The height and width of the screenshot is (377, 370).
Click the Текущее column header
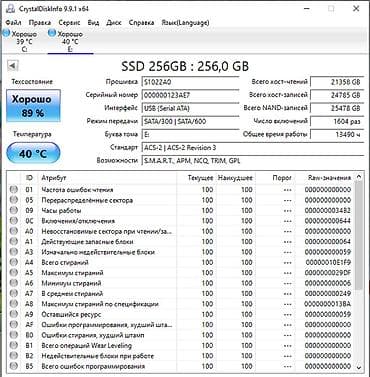pyautogui.click(x=196, y=178)
